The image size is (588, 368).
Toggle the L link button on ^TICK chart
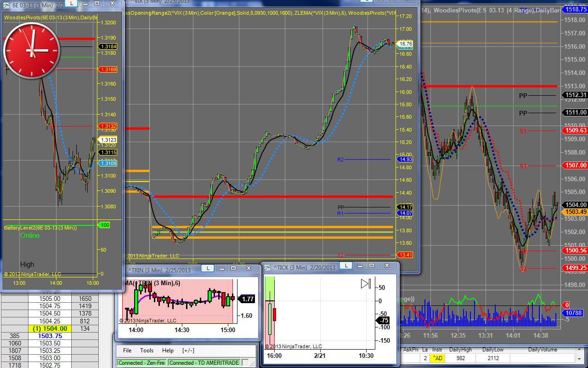click(x=345, y=265)
